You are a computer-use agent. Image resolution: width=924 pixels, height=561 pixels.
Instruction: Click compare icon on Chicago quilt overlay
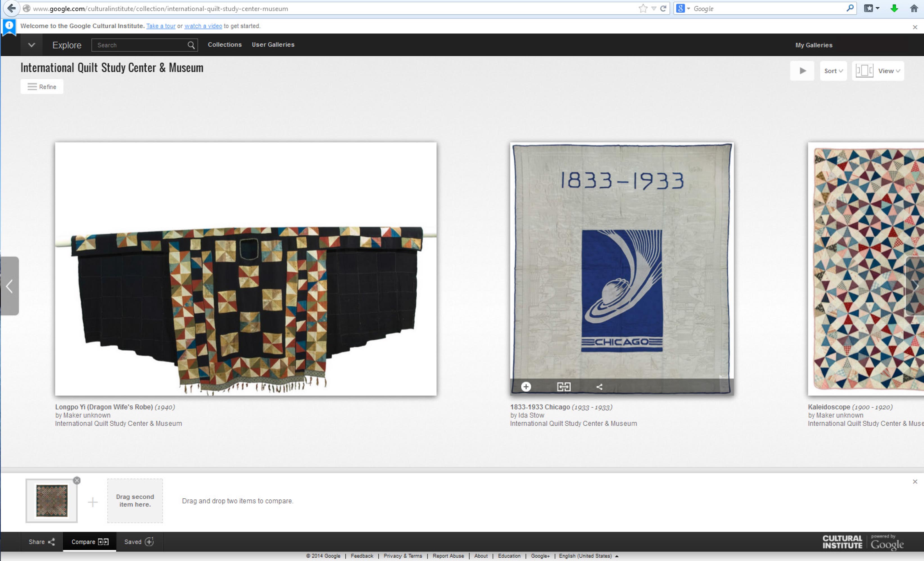pyautogui.click(x=564, y=387)
